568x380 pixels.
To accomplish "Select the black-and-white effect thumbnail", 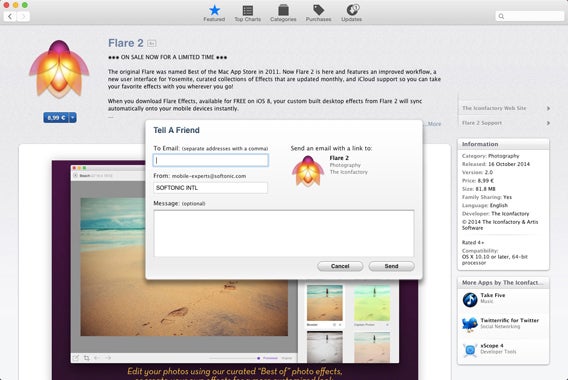I will pyautogui.click(x=325, y=347).
